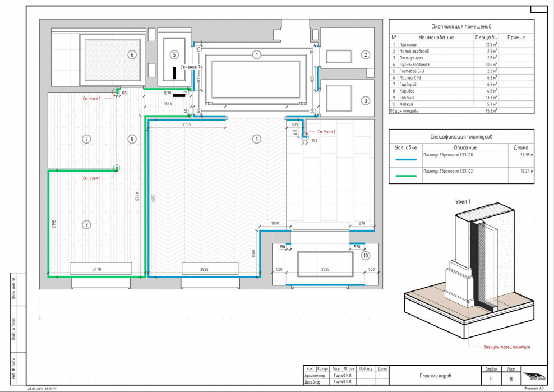Viewport: 554px width, 392px height.
Task: Select room marker 4 in kitchen-living room
Action: pyautogui.click(x=256, y=139)
